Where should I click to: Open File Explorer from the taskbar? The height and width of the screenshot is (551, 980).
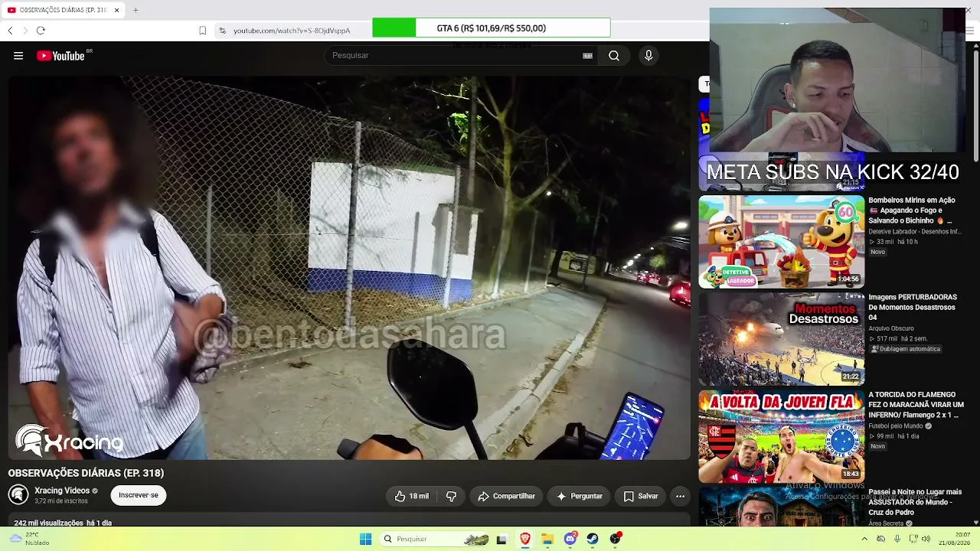[x=547, y=539]
